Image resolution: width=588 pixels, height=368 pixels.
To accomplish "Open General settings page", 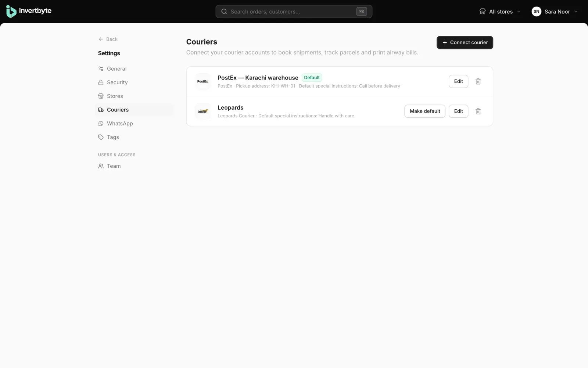I will point(134,69).
